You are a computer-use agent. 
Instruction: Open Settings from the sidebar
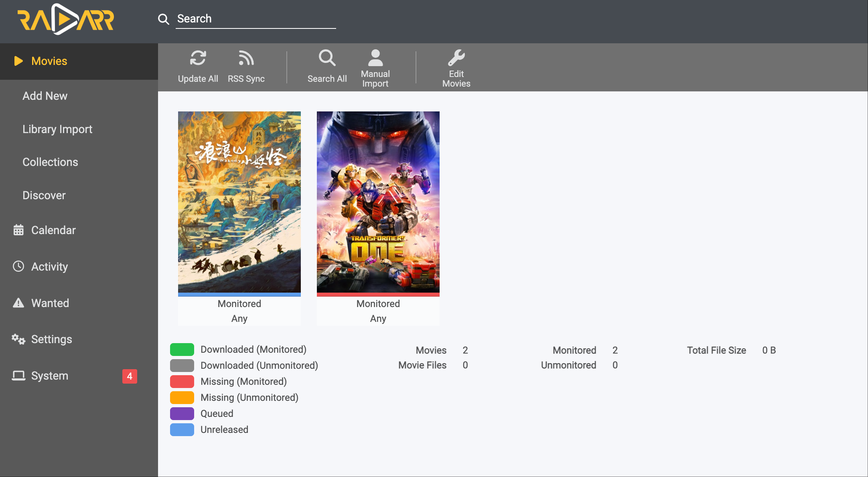[52, 339]
